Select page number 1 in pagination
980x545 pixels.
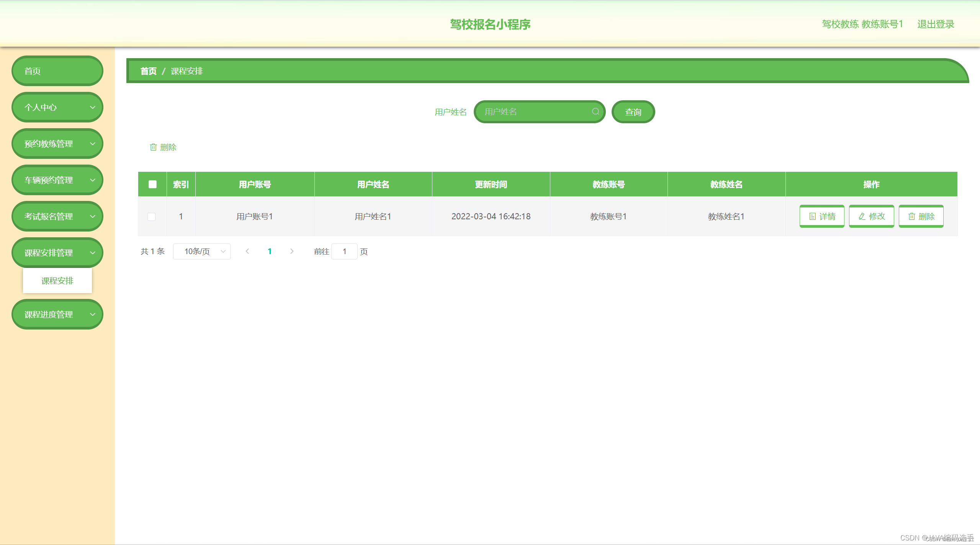tap(270, 251)
